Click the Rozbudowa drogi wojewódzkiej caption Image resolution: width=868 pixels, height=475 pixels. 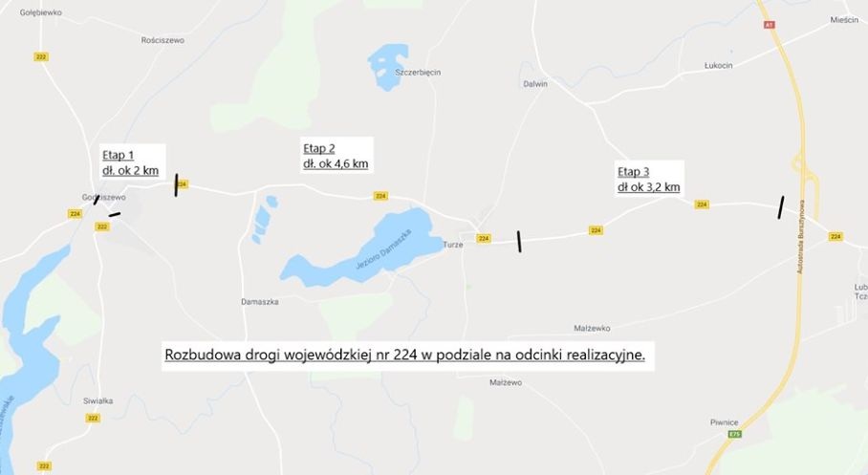(x=405, y=356)
